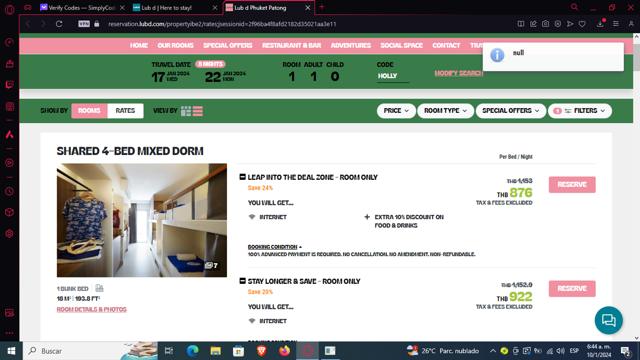Image resolution: width=640 pixels, height=360 pixels.
Task: Open the weather widget 26°C Parc. nublado
Action: 442,351
